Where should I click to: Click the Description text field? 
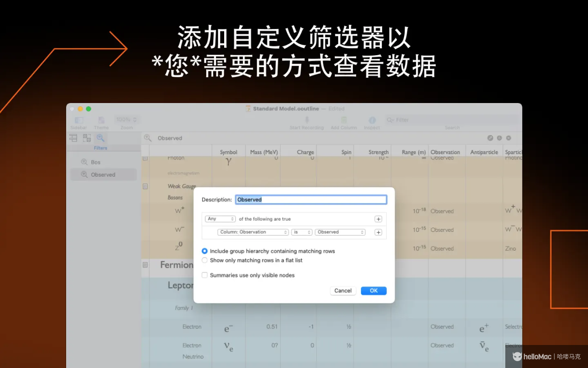tap(311, 200)
